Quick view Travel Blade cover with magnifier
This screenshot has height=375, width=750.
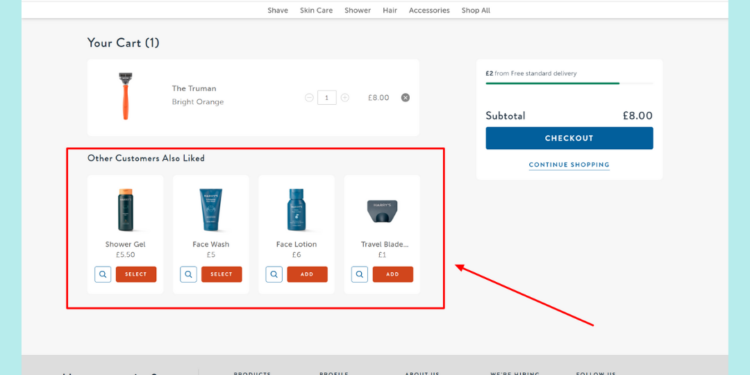[360, 275]
